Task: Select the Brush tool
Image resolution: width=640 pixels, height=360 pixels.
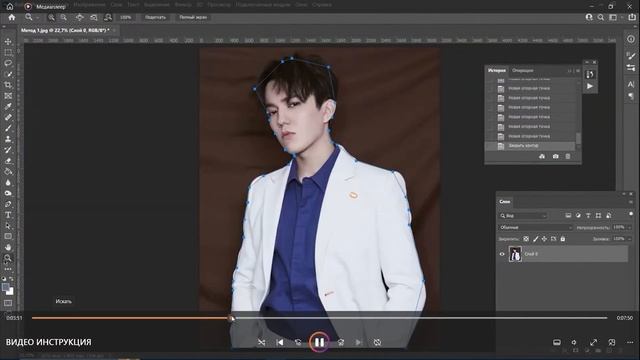Action: (8, 128)
